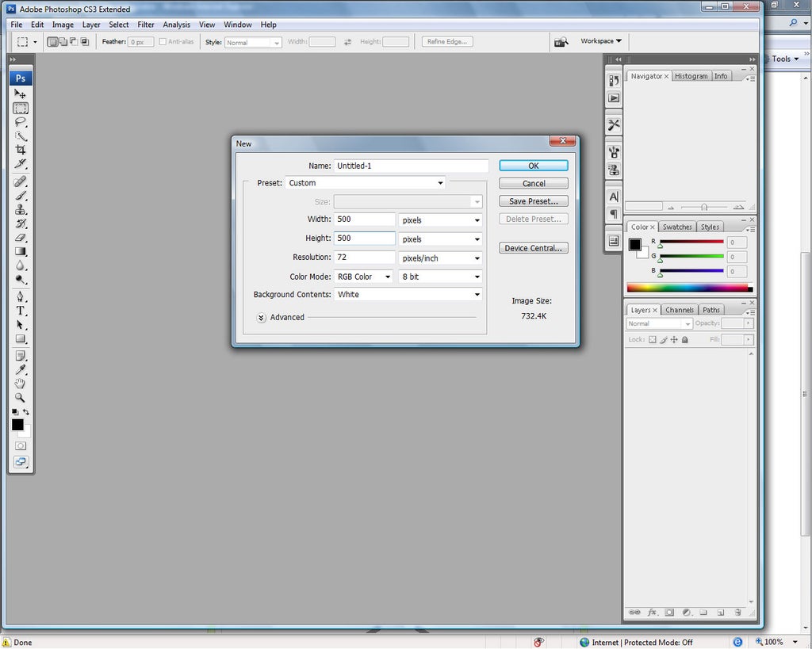
Task: Enable Anti-alias in the options bar
Action: (162, 41)
